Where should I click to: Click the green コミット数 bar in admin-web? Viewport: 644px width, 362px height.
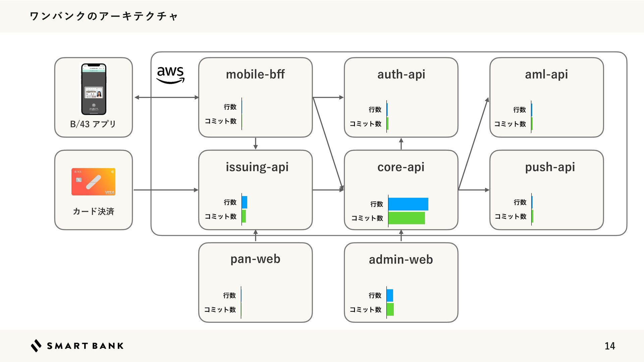coord(390,309)
